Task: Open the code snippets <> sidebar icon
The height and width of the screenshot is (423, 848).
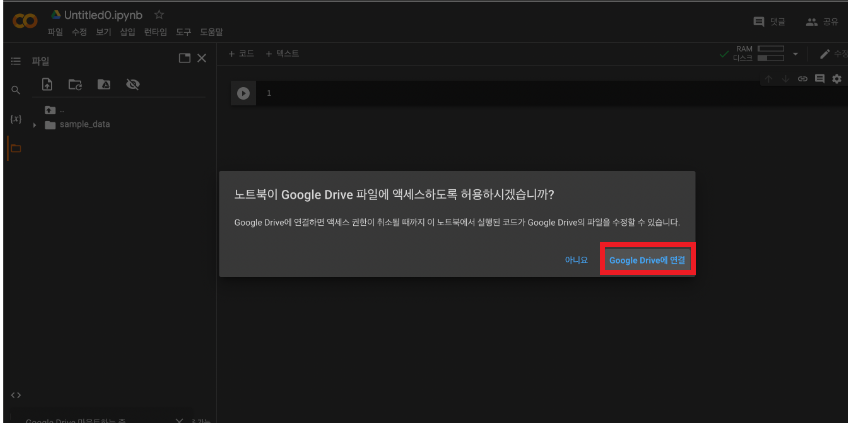Action: pyautogui.click(x=16, y=395)
